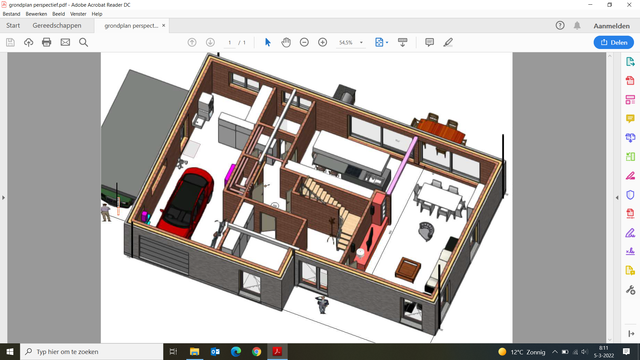Viewport: 640px width, 360px height.
Task: Send file by email envelope icon
Action: point(65,42)
